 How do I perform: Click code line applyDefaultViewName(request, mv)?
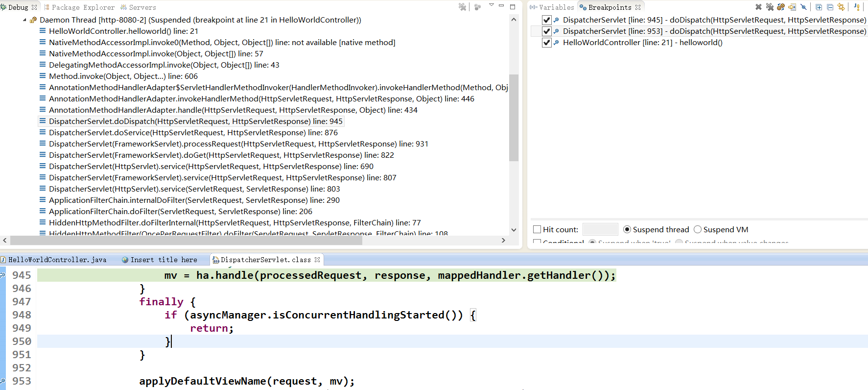tap(247, 381)
